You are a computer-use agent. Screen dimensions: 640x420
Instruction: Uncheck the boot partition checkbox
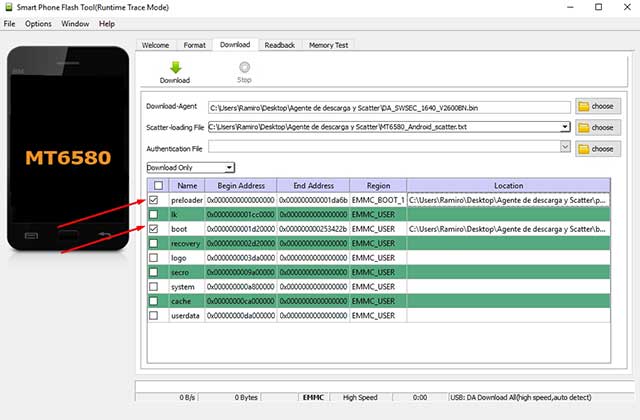pyautogui.click(x=153, y=229)
